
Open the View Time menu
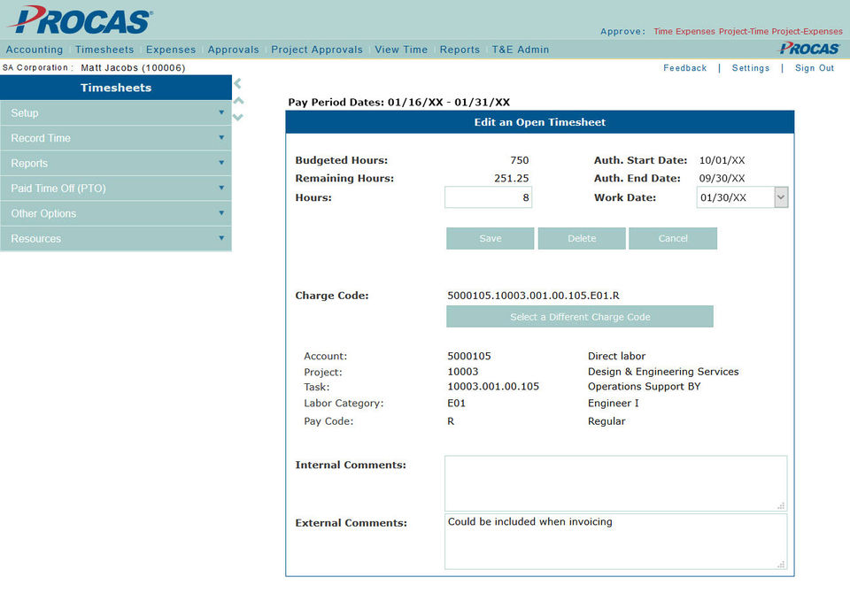(x=401, y=50)
